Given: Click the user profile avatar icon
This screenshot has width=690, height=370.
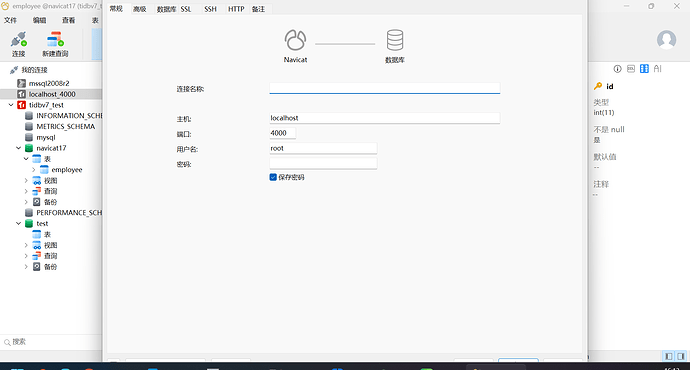Looking at the screenshot, I should (x=666, y=40).
